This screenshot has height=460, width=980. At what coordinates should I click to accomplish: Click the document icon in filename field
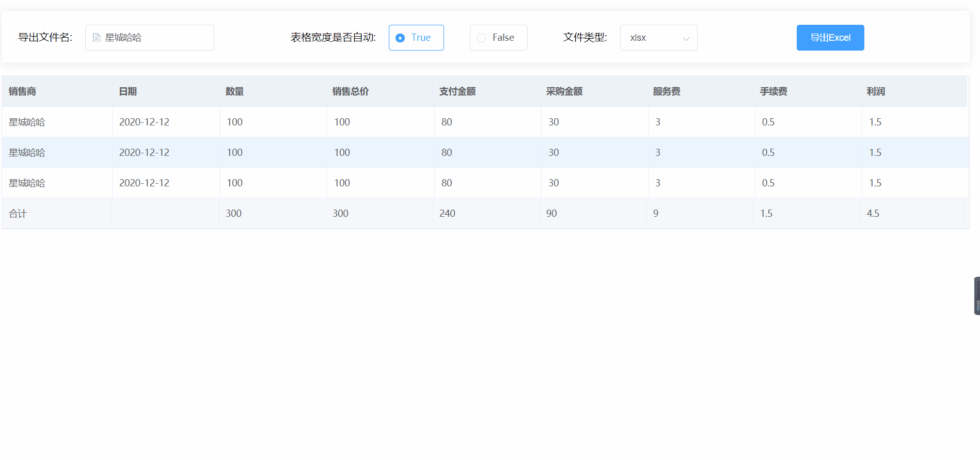(96, 38)
